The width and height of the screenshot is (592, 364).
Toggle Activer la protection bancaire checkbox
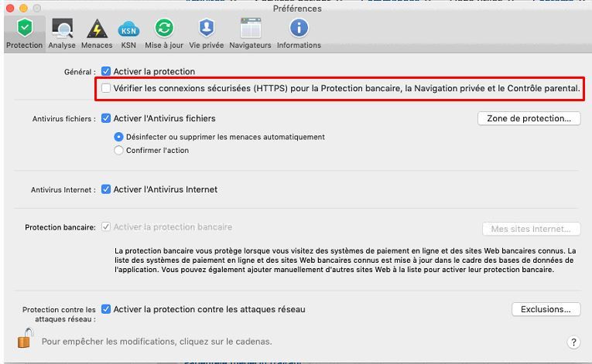pyautogui.click(x=106, y=227)
